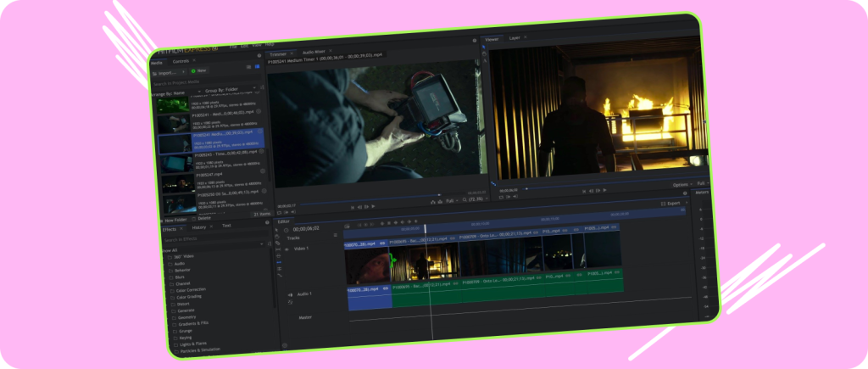The height and width of the screenshot is (369, 868).
Task: Click the Viewer panel text tool
Action: (484, 60)
